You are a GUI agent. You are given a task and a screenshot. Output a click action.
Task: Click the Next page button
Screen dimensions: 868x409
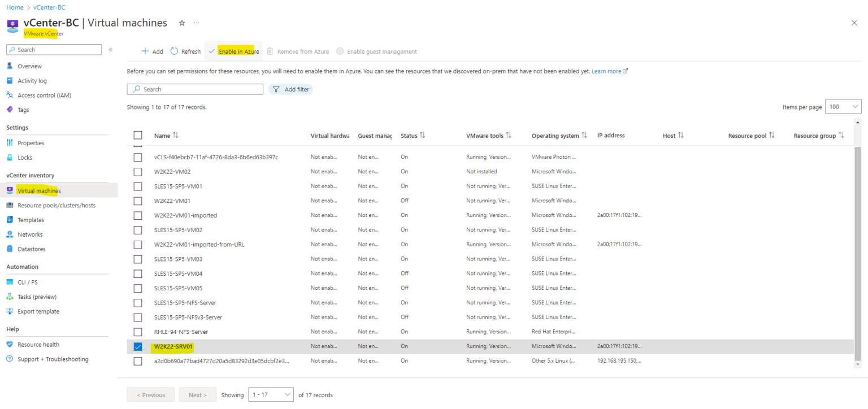pos(197,394)
